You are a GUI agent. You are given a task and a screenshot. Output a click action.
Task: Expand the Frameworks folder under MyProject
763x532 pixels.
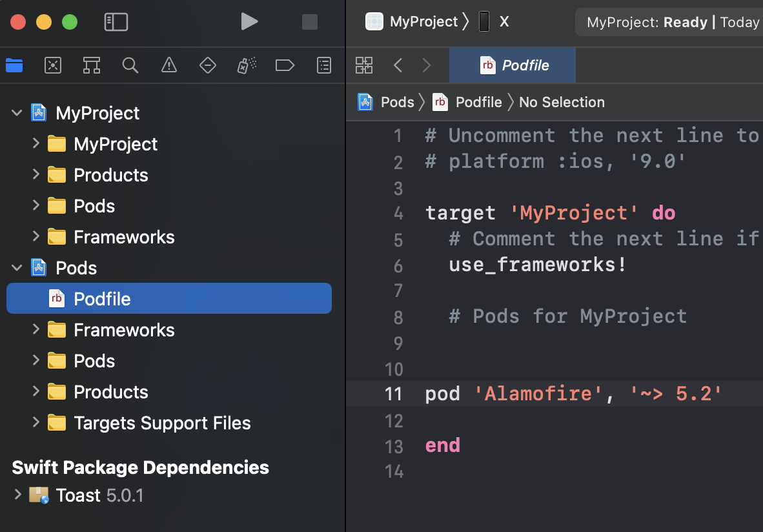tap(36, 237)
